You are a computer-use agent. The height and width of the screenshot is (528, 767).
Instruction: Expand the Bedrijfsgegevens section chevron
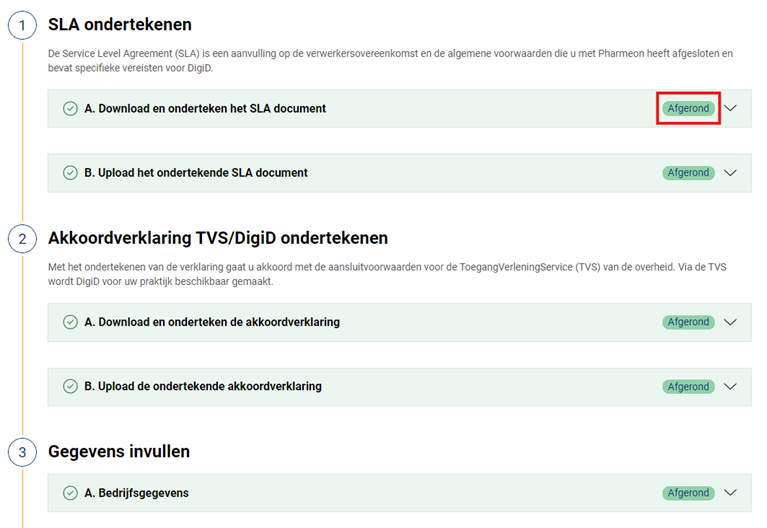pyautogui.click(x=730, y=493)
